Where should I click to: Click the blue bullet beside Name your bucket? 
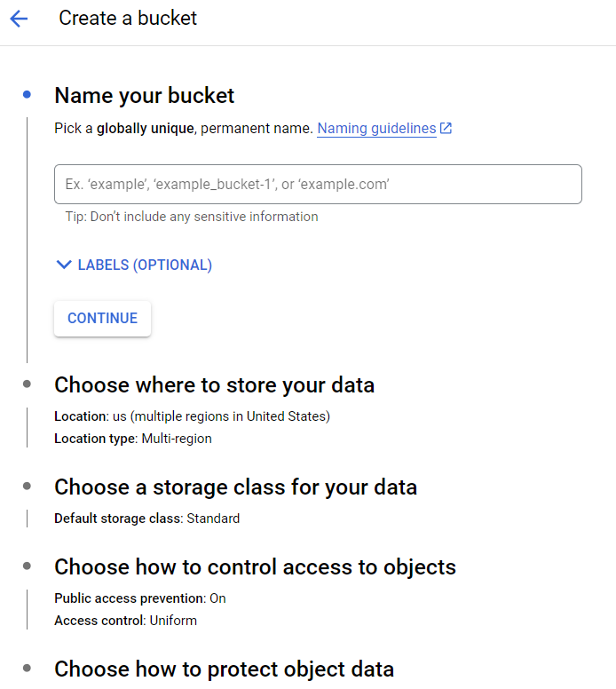pyautogui.click(x=28, y=94)
